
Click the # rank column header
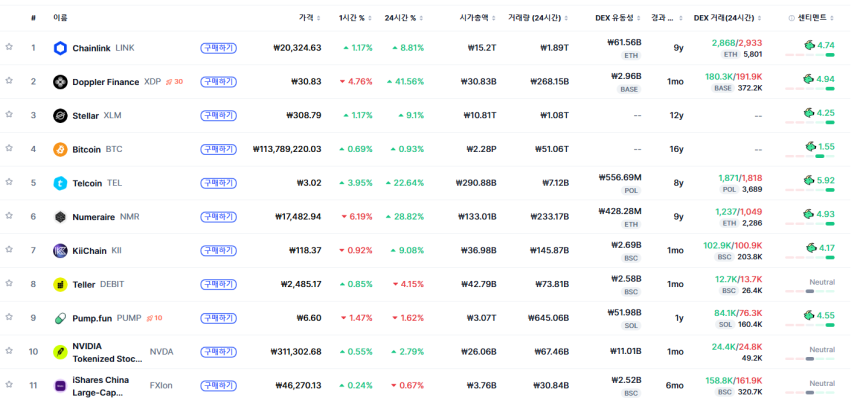pyautogui.click(x=33, y=18)
